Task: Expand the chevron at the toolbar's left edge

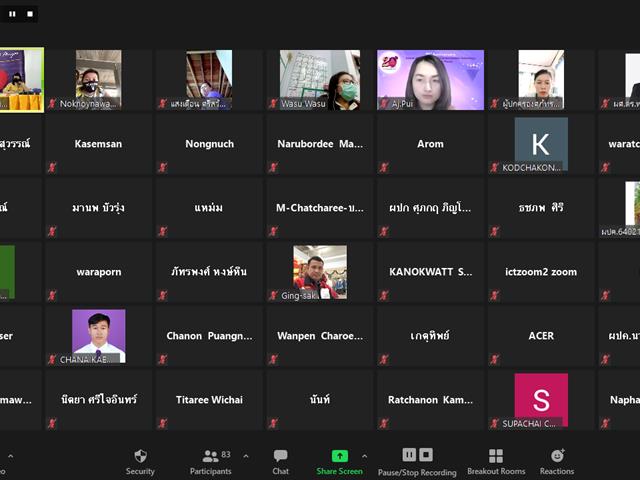Action: (11, 456)
